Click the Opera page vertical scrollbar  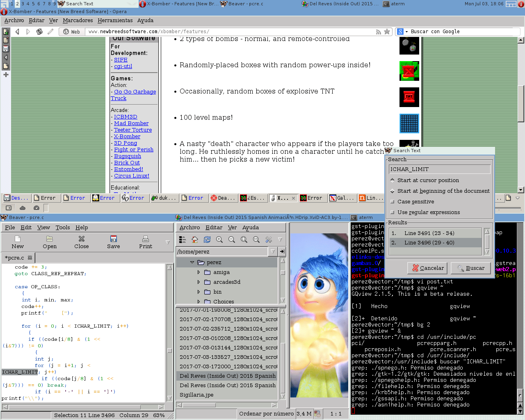[x=521, y=104]
